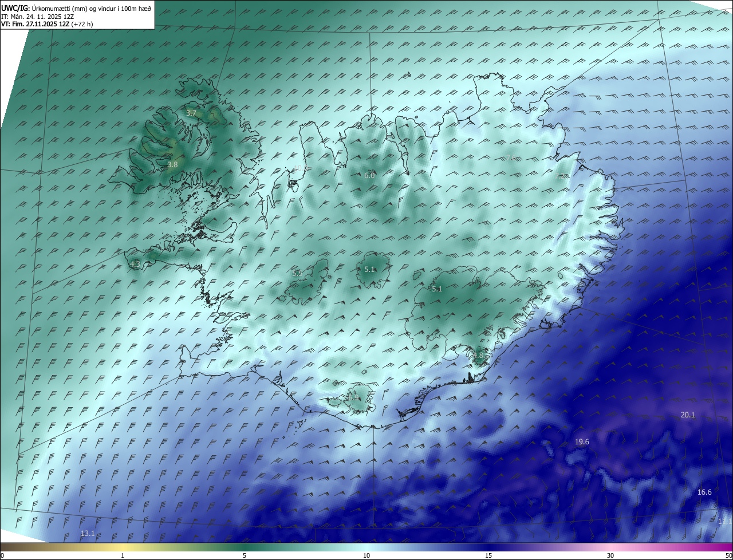Screen dimensions: 733x560
Task: Click the title "UWC/IG: Úrkomumætti (mm) og vindur í 100m hæð"
Action: 76,8
